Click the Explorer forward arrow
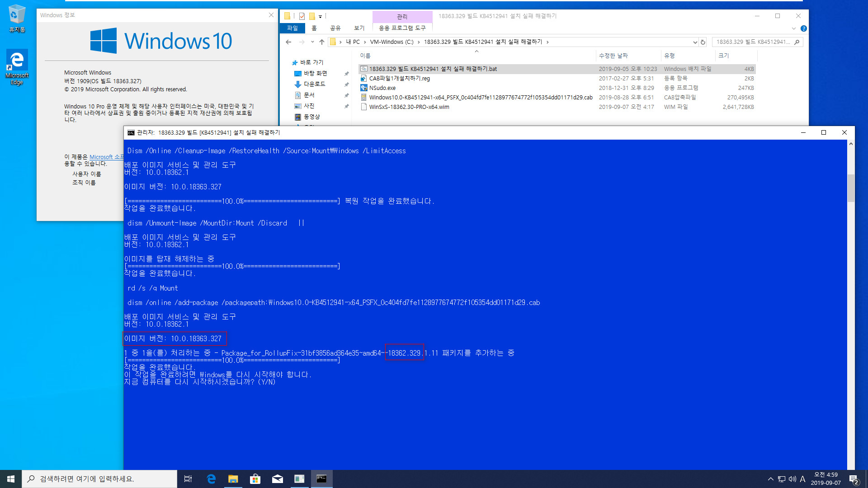 (x=302, y=42)
